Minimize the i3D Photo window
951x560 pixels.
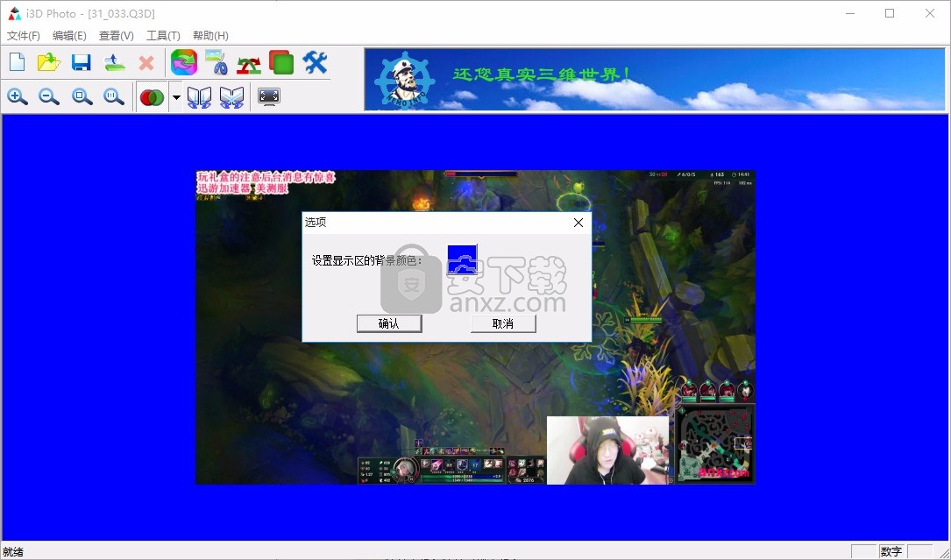[849, 13]
